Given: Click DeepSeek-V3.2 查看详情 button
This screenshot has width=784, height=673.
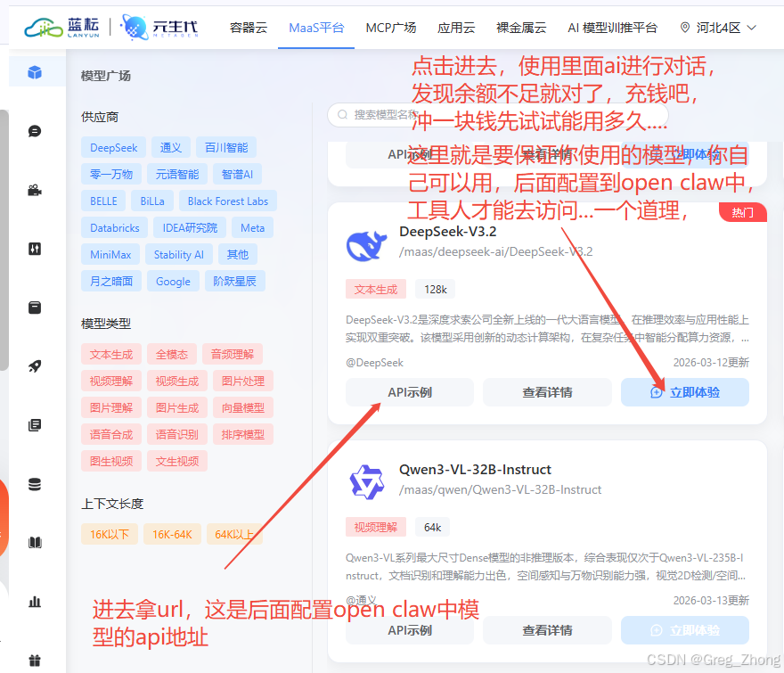Looking at the screenshot, I should (x=547, y=392).
